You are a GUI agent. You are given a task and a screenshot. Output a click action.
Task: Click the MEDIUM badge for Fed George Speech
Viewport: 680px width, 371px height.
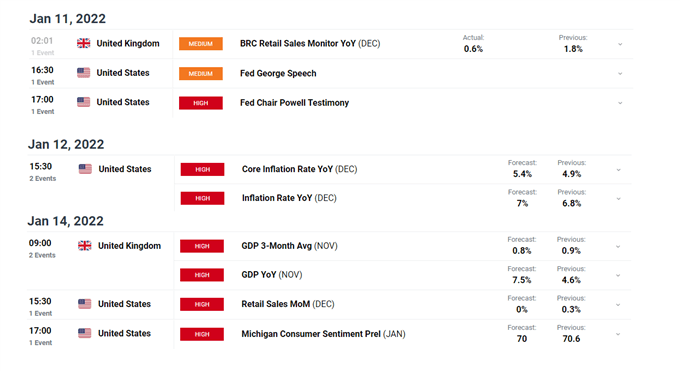click(x=201, y=73)
